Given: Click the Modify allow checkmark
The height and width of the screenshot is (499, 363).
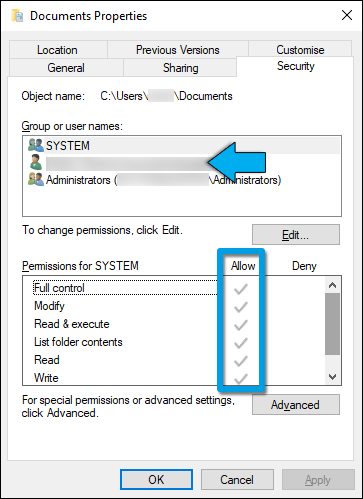Looking at the screenshot, I should pos(241,307).
